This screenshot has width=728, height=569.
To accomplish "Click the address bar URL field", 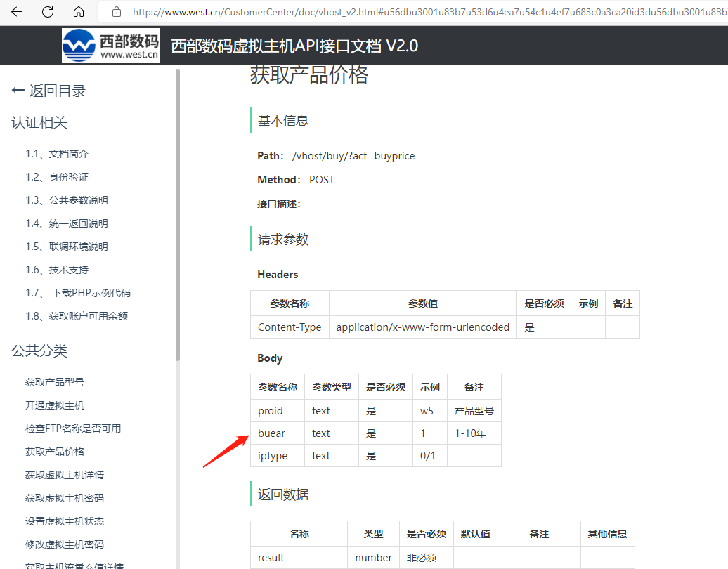I will (422, 12).
